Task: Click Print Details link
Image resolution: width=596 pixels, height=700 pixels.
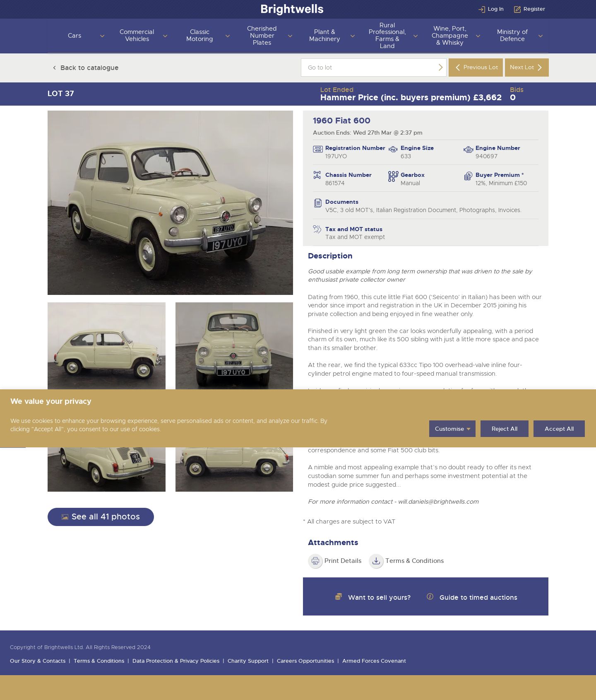Action: [x=343, y=561]
